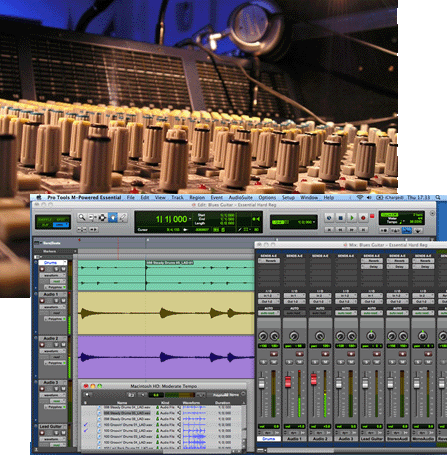Click the Audio 3 record-enable button in Mix window
The image size is (447, 455).
coord(351,354)
